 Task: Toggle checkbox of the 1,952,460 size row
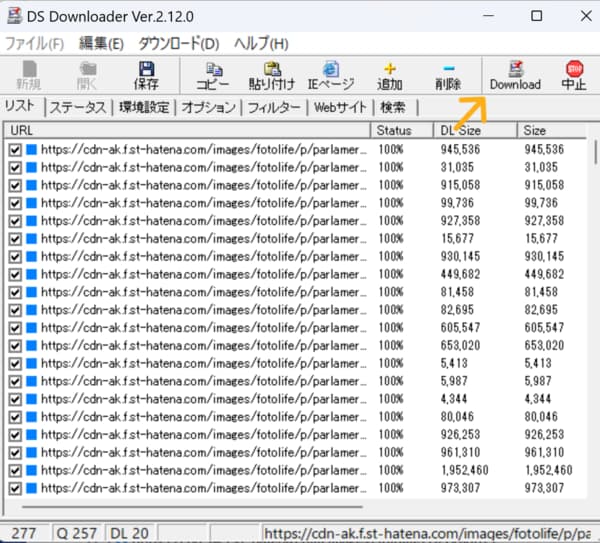(x=14, y=470)
